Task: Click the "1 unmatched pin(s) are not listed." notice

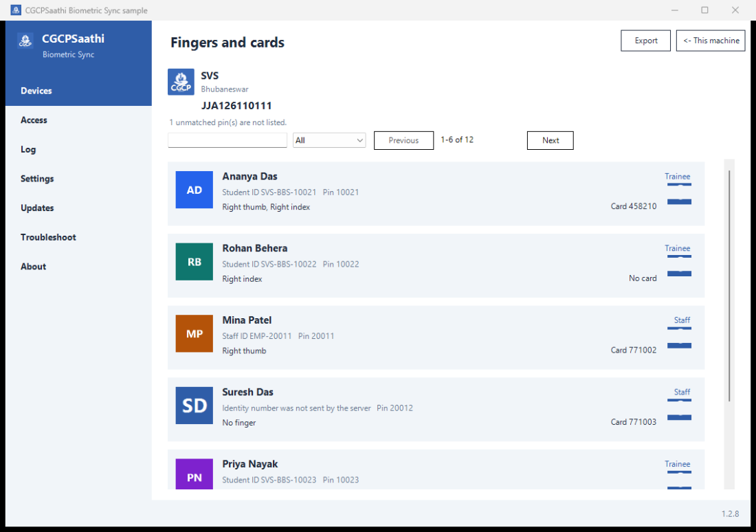Action: (228, 122)
